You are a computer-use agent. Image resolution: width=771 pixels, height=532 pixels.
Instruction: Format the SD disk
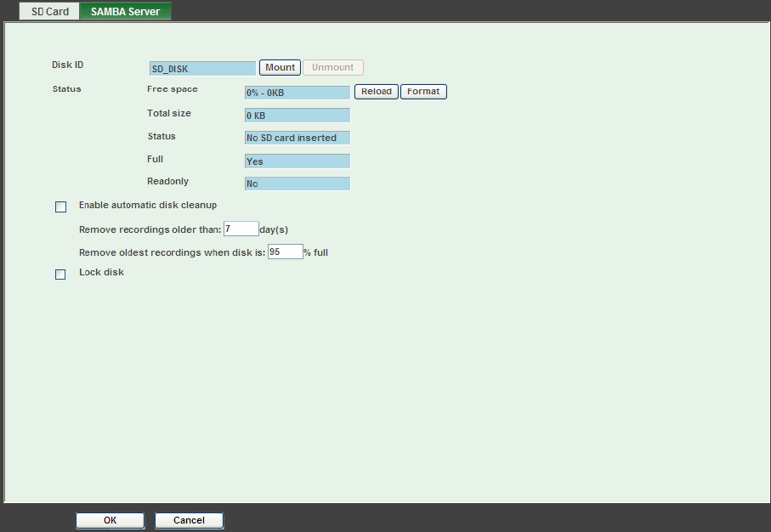coord(423,92)
